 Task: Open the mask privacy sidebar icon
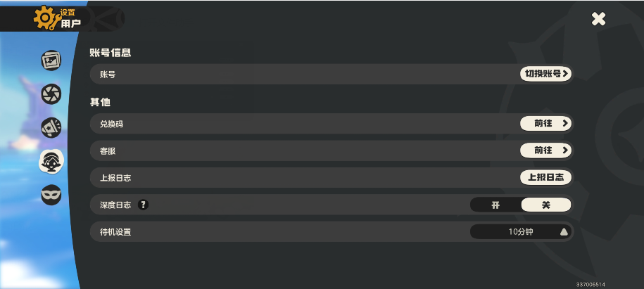51,195
